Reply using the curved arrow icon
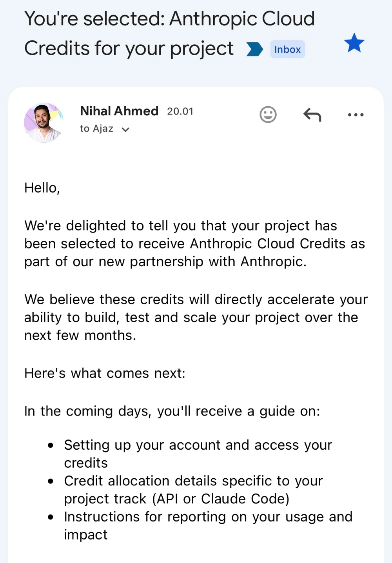The height and width of the screenshot is (563, 392). [312, 114]
